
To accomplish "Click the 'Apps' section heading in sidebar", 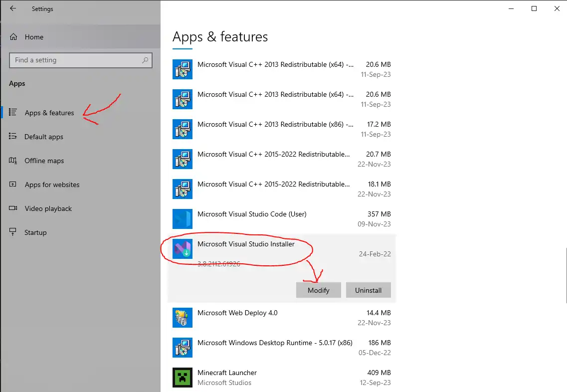I will tap(17, 83).
